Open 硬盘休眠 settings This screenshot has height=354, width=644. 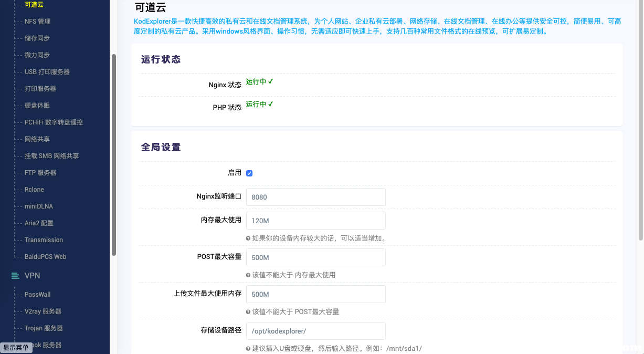[x=37, y=106]
